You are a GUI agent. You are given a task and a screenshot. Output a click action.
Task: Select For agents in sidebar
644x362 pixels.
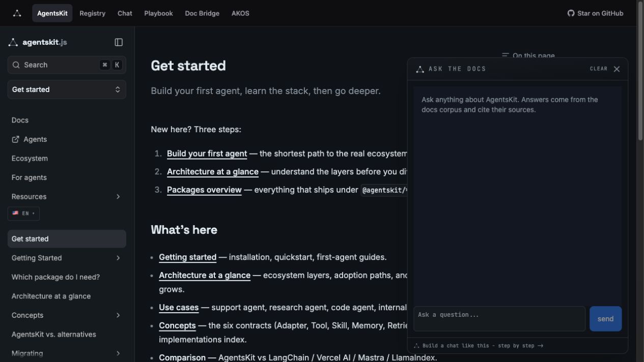(29, 177)
